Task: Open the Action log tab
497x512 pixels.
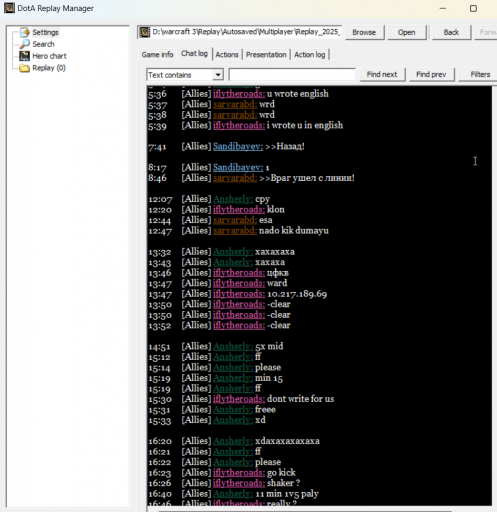Action: point(309,55)
